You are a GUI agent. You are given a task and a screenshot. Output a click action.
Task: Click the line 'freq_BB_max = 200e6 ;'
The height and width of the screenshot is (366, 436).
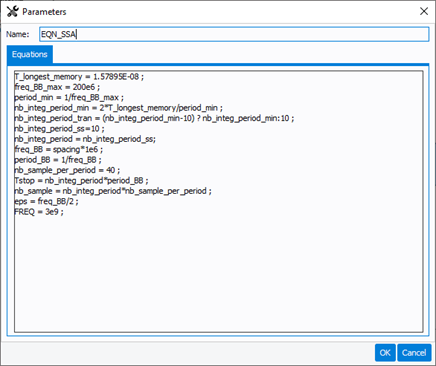57,87
